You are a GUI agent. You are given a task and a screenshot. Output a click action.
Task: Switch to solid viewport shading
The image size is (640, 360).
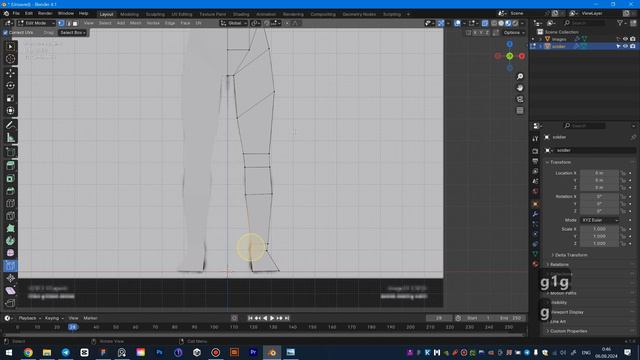click(x=501, y=23)
